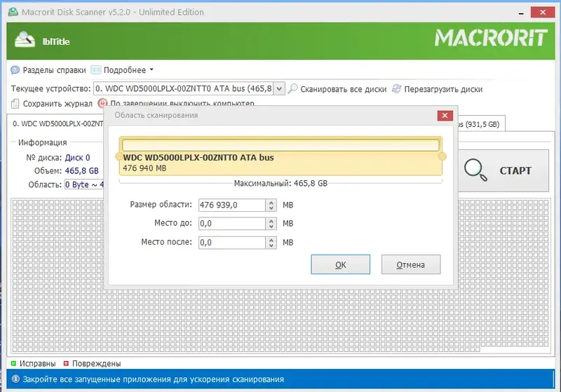
Task: Click the speech bubble help icon
Action: [15, 69]
